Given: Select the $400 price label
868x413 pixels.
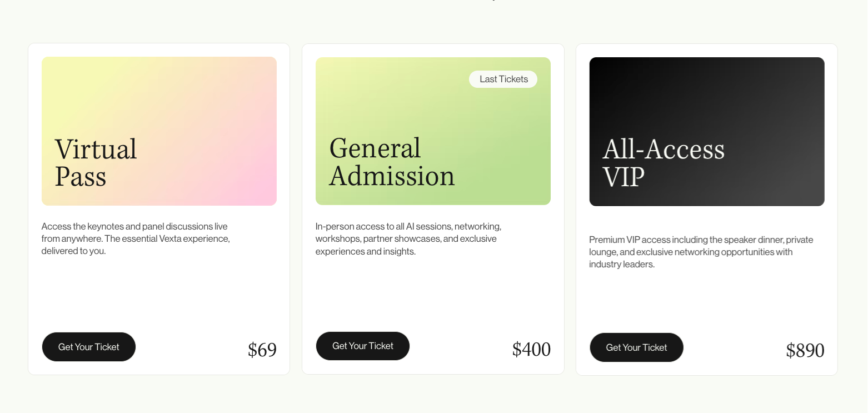Looking at the screenshot, I should (x=531, y=349).
